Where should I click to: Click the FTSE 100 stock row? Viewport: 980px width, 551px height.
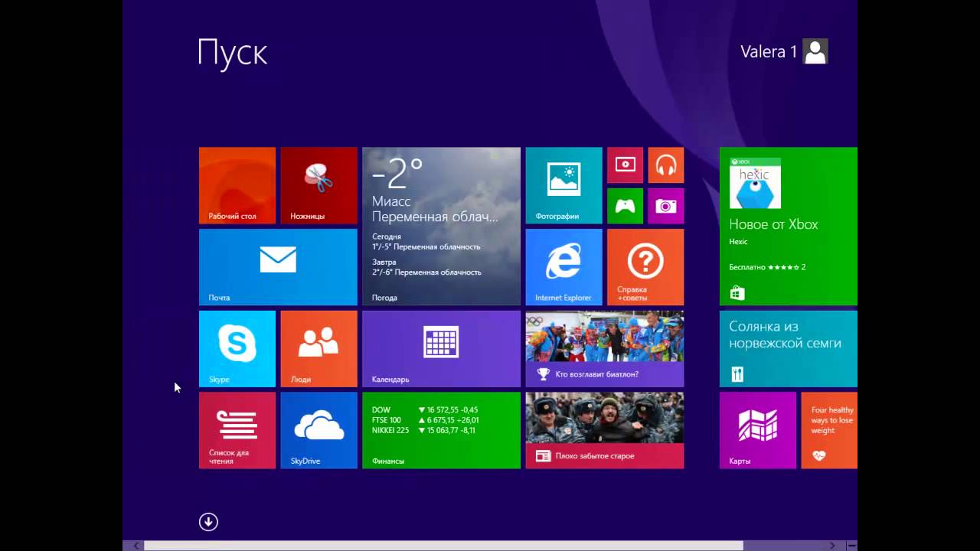[x=426, y=420]
